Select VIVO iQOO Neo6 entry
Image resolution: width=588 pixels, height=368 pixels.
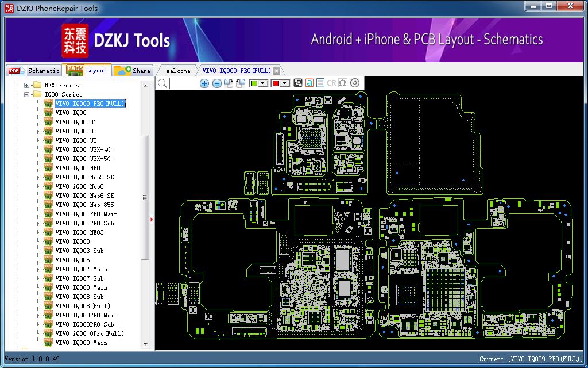point(79,186)
